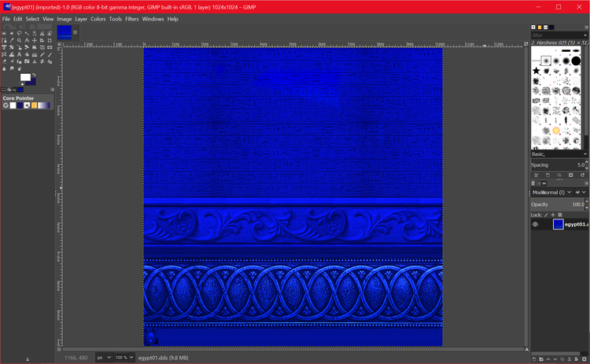
Task: Lower the layer with down arrow button
Action: click(x=555, y=359)
